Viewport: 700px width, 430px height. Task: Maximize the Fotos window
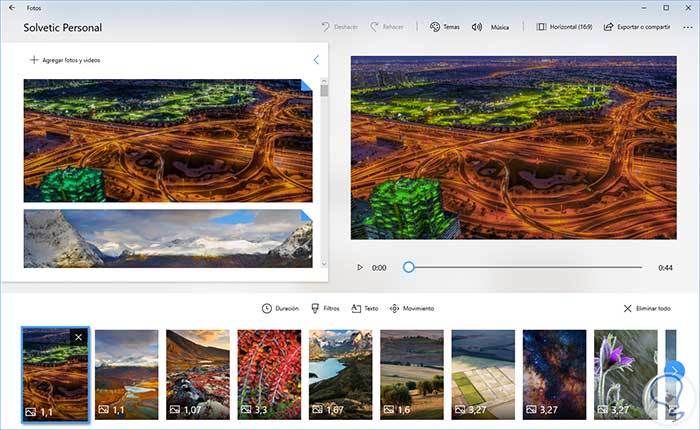click(x=666, y=8)
